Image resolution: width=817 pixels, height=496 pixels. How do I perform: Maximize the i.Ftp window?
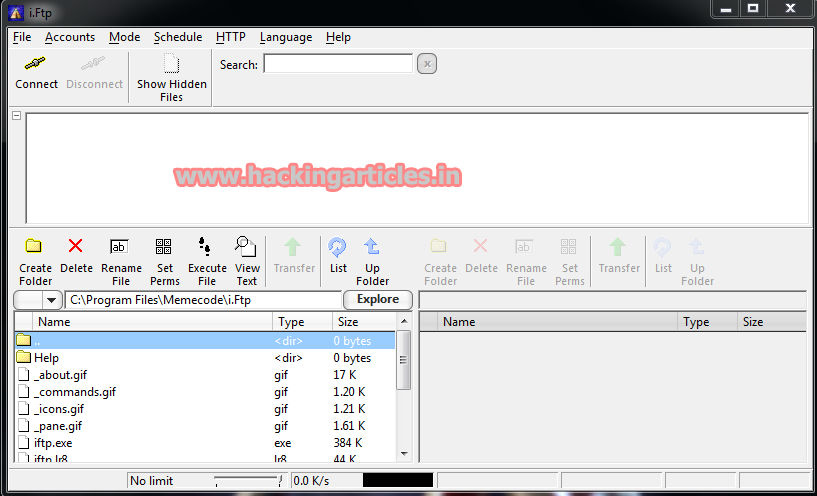753,8
